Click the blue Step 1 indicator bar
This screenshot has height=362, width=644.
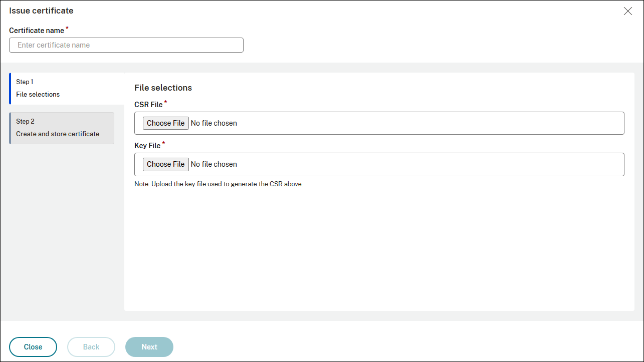tap(10, 88)
